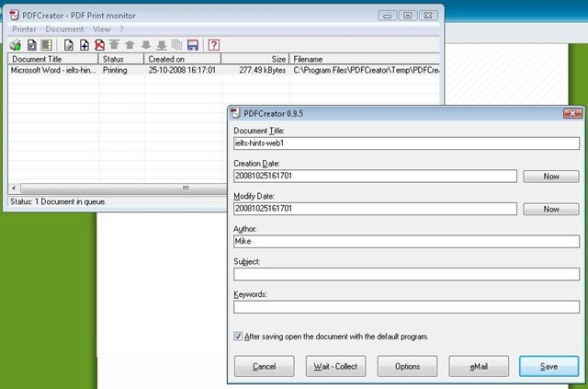
Task: Click the '277.49 kBytes' size cell
Action: coord(263,70)
